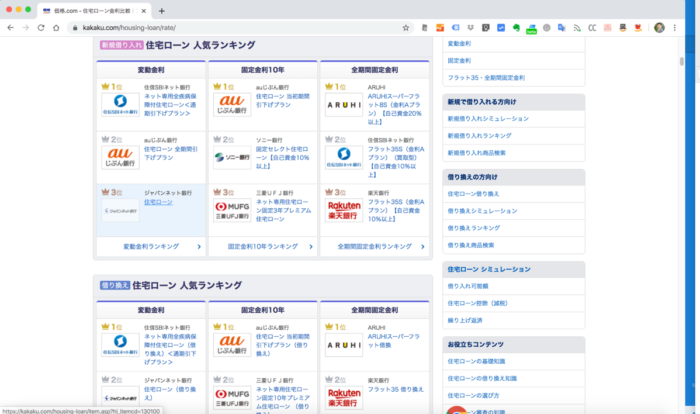Open 新規借り入れランキング in sidebar
The width and height of the screenshot is (700, 414).
coord(479,136)
